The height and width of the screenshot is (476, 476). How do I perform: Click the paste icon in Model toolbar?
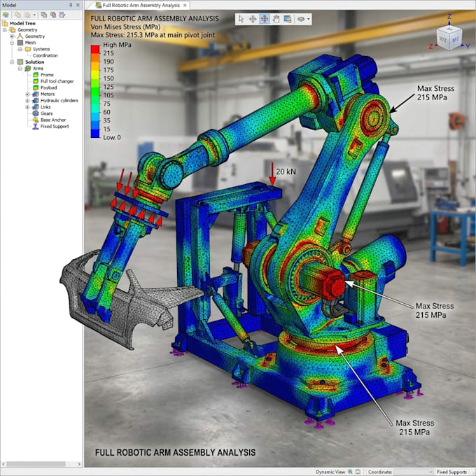[27, 15]
